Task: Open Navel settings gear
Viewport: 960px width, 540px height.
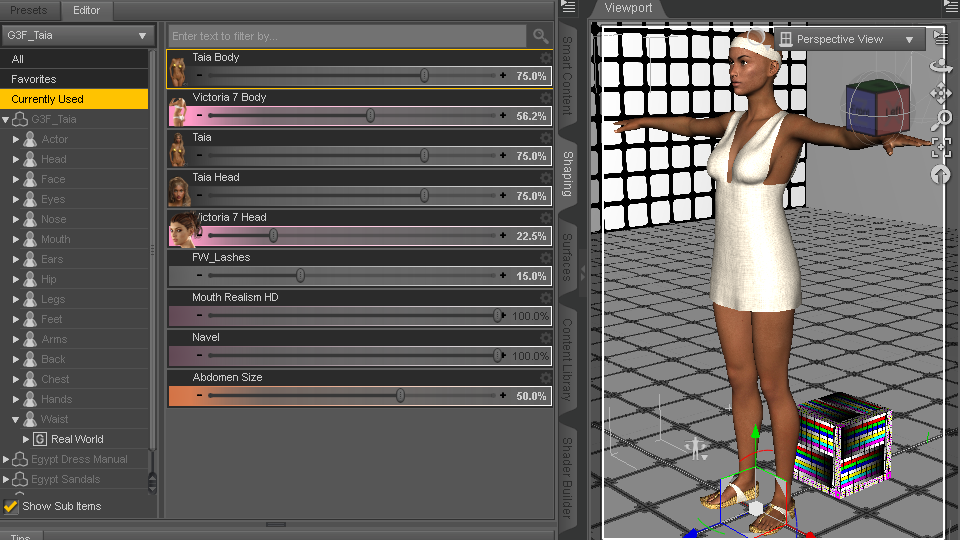Action: (545, 337)
